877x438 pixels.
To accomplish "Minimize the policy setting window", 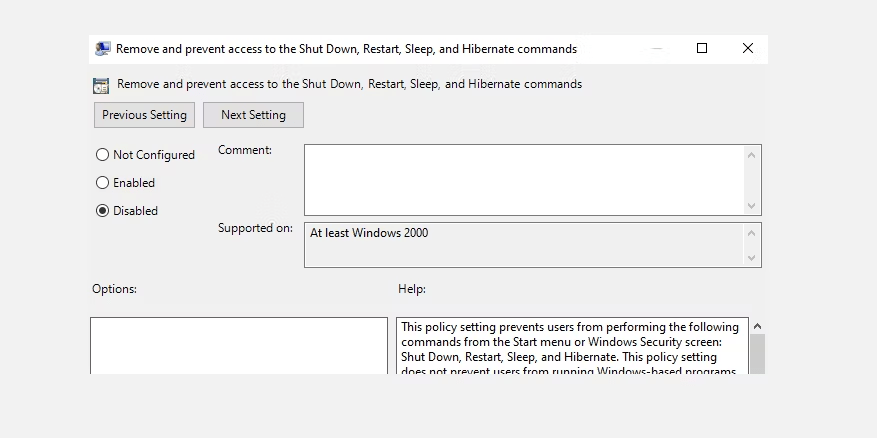I will tap(656, 48).
